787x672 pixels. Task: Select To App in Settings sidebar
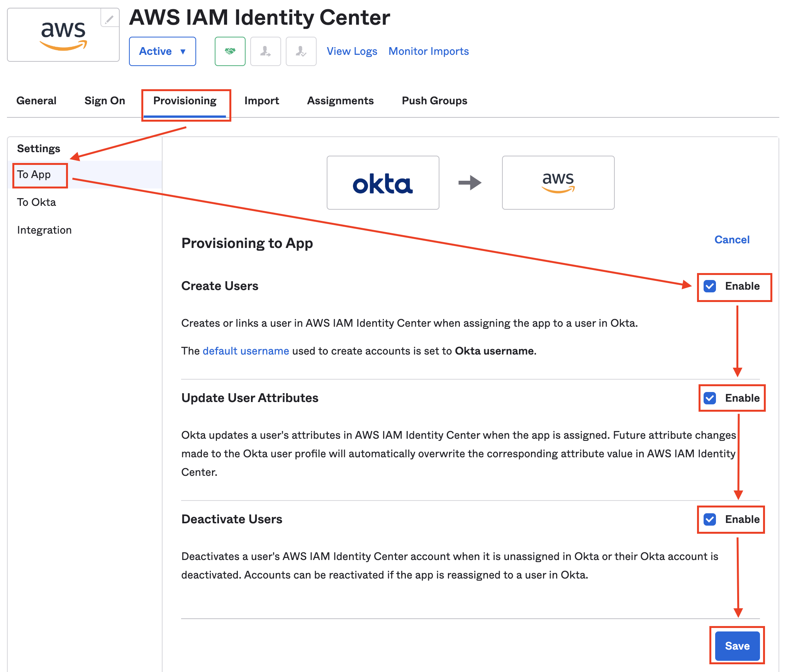pyautogui.click(x=85, y=175)
